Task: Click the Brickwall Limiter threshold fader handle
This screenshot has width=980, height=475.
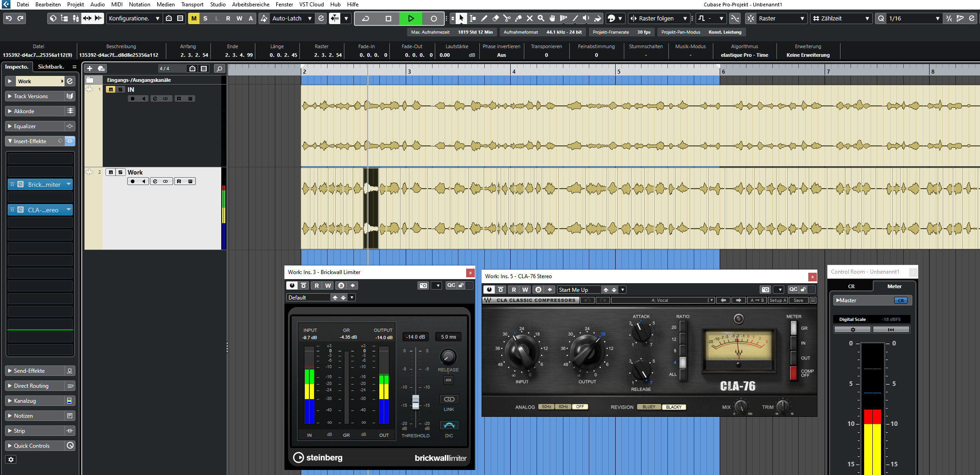Action: click(x=415, y=401)
